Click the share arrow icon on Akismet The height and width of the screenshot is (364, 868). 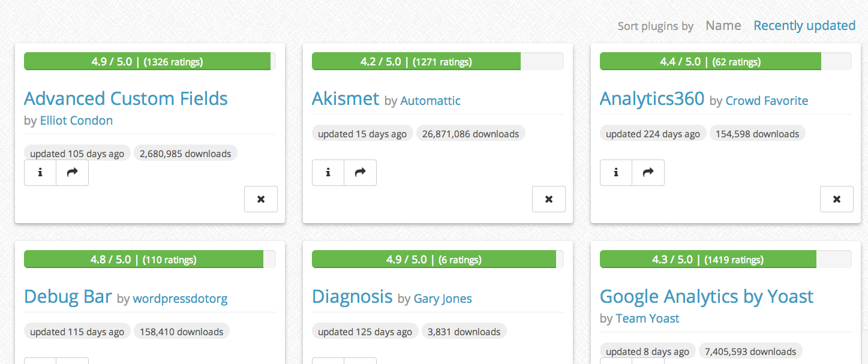point(360,172)
